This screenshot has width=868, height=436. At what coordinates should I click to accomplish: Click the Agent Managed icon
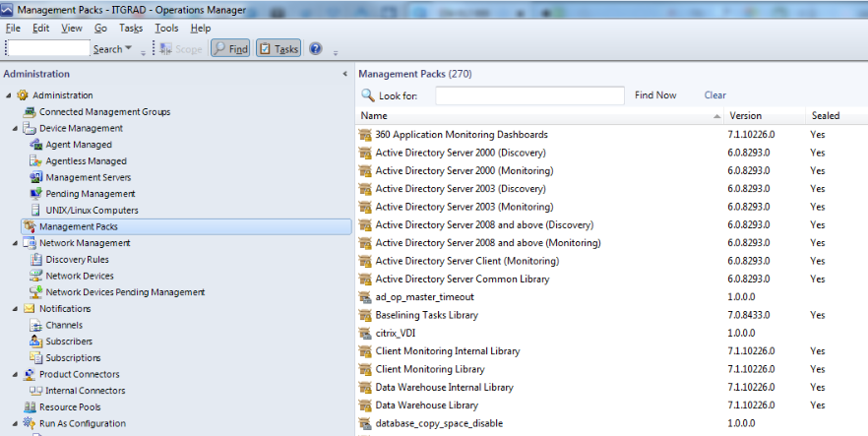(x=36, y=145)
